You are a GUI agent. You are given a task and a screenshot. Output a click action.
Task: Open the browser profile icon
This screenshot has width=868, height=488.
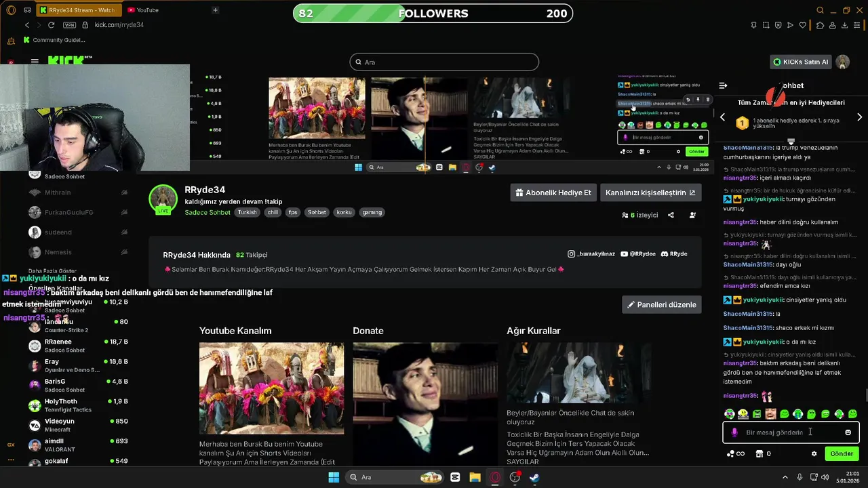point(833,25)
